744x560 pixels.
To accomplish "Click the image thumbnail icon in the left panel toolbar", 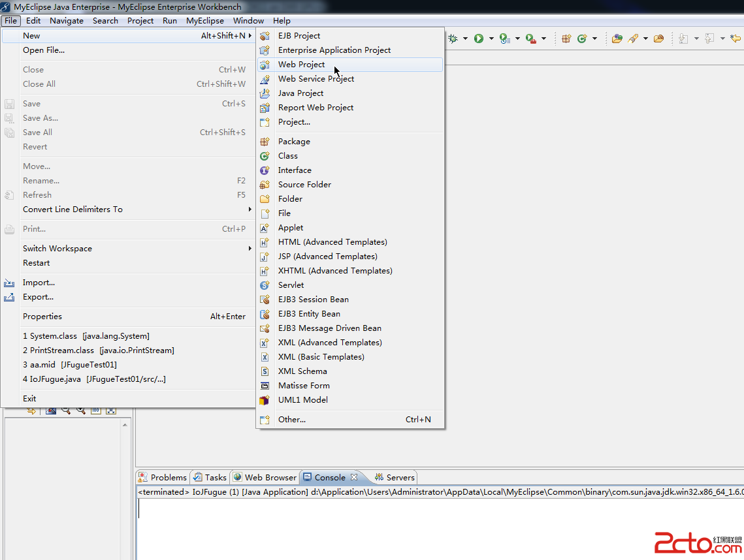I will coord(51,411).
